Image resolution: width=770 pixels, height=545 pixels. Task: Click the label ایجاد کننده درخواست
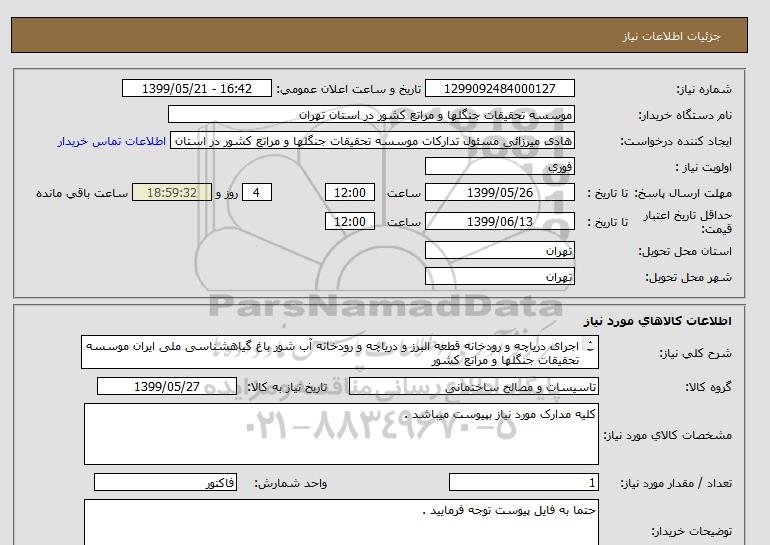(676, 141)
